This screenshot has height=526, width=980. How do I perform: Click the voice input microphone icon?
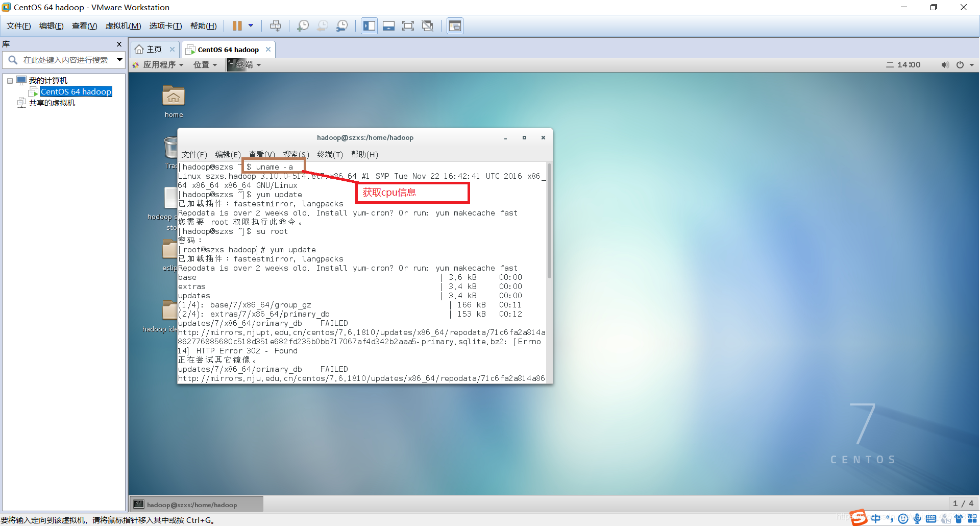917,519
